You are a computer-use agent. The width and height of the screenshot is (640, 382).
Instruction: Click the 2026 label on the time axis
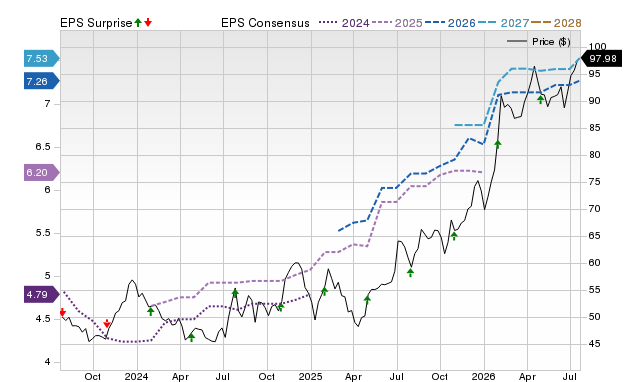tap(483, 376)
